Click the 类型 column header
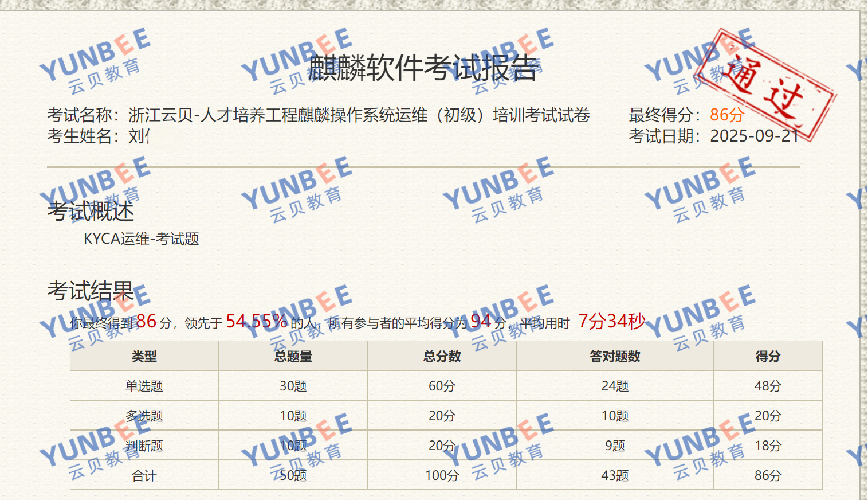The height and width of the screenshot is (500, 868). tap(144, 356)
